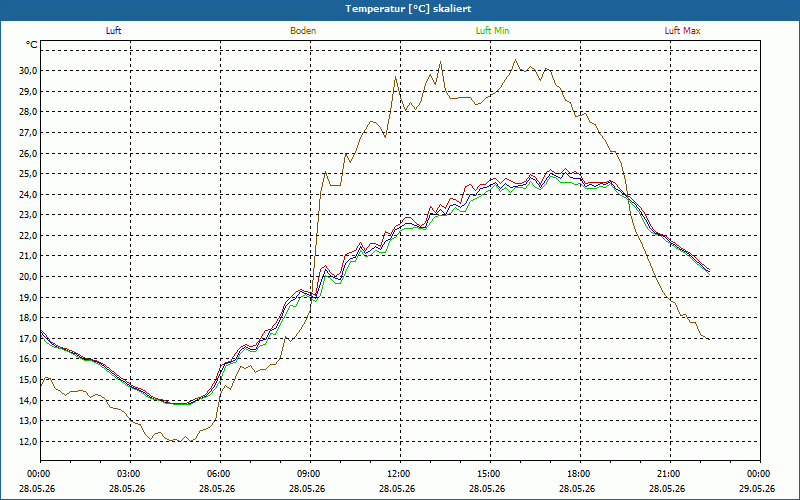Screen dimensions: 800x500
Task: Click the Luft curve end point after 22:00
Action: [x=709, y=270]
